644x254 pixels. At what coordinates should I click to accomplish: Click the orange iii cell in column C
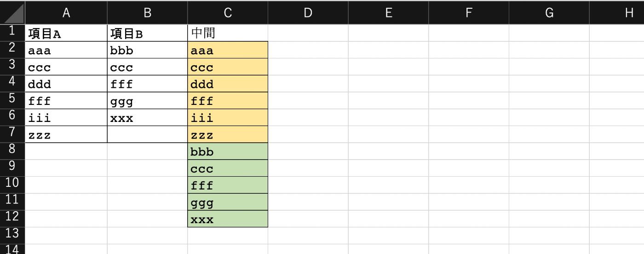click(x=228, y=118)
